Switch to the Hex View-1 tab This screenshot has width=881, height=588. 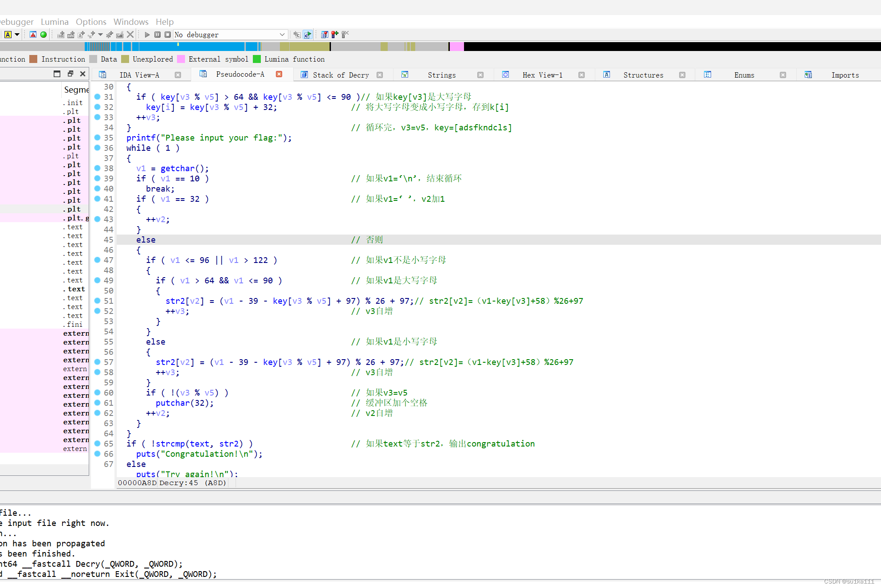(x=542, y=74)
